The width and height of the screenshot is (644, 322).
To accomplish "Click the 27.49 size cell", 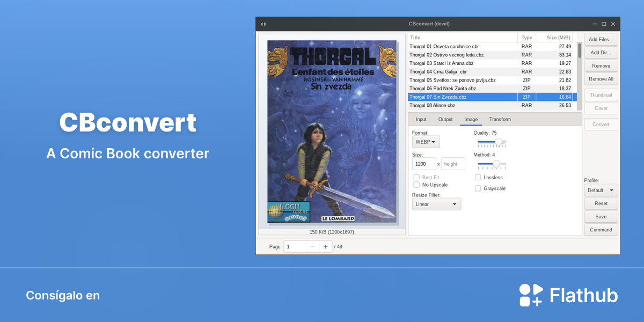I will [x=565, y=47].
